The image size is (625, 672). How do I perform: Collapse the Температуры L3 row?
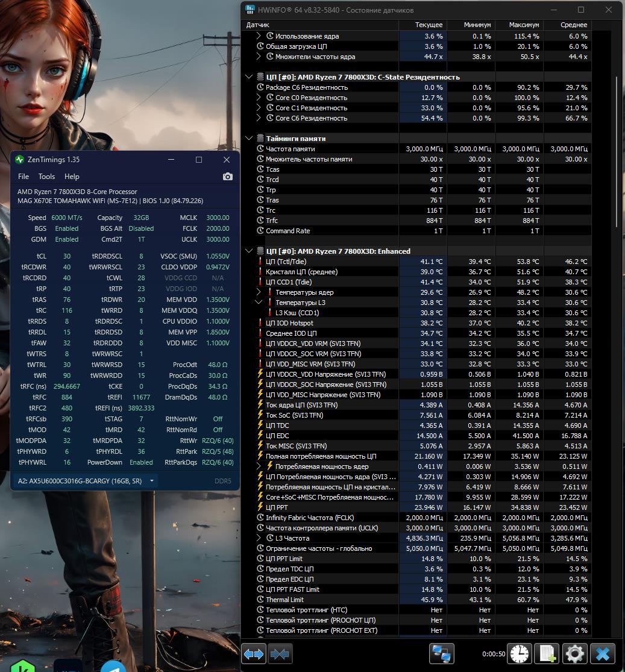click(259, 303)
